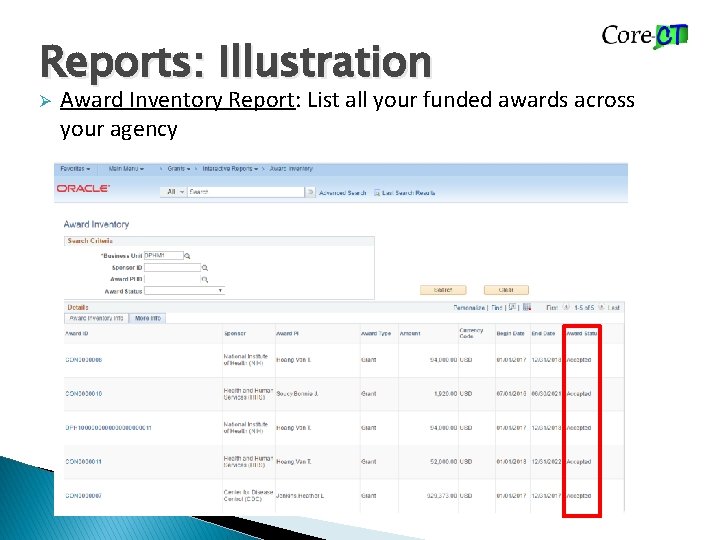720x540 pixels.
Task: Sort by the Sponsor column header
Action: pos(235,333)
